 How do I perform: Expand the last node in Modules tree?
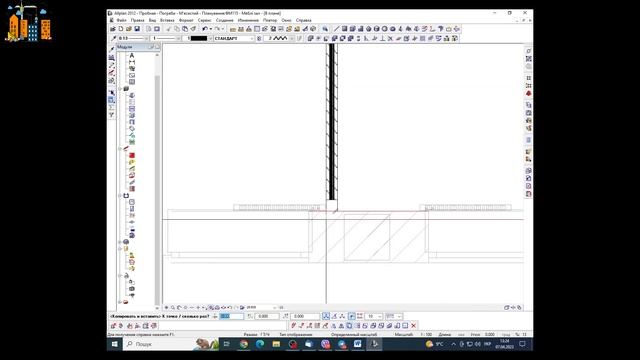pyautogui.click(x=120, y=302)
